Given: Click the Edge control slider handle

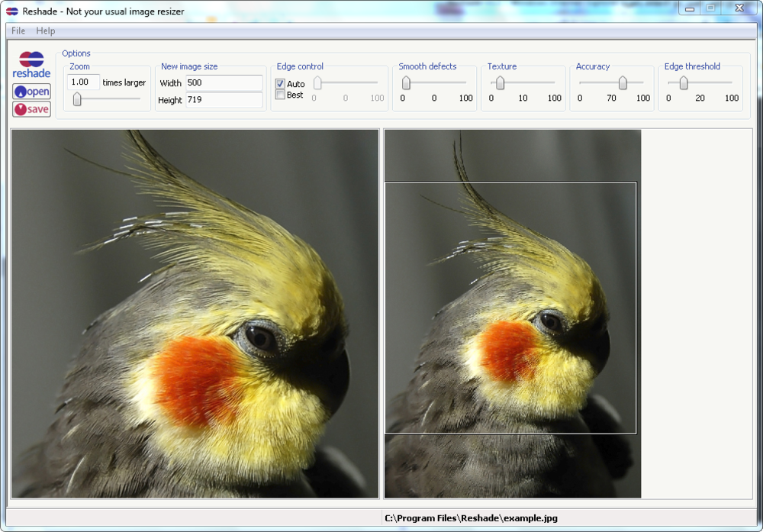Looking at the screenshot, I should 317,83.
